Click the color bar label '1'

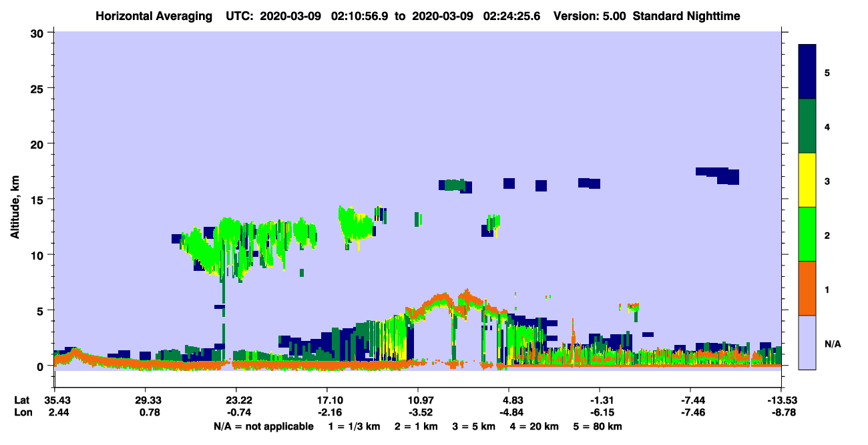pyautogui.click(x=827, y=290)
